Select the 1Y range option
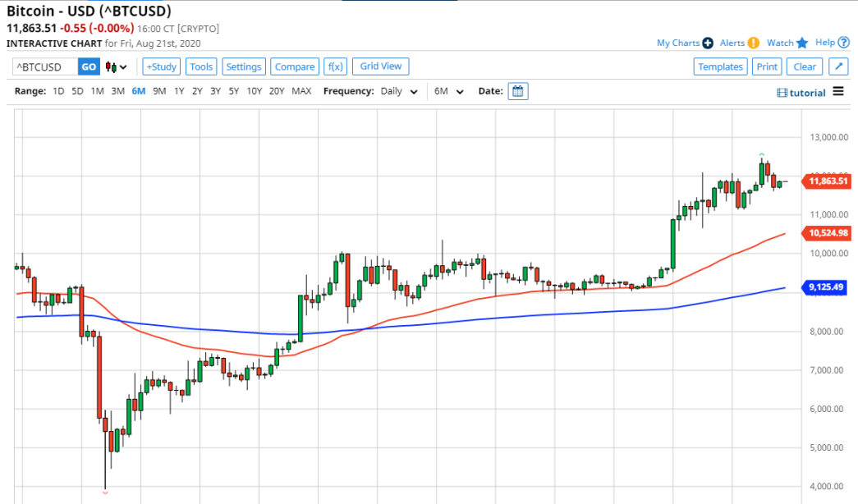 [x=179, y=91]
